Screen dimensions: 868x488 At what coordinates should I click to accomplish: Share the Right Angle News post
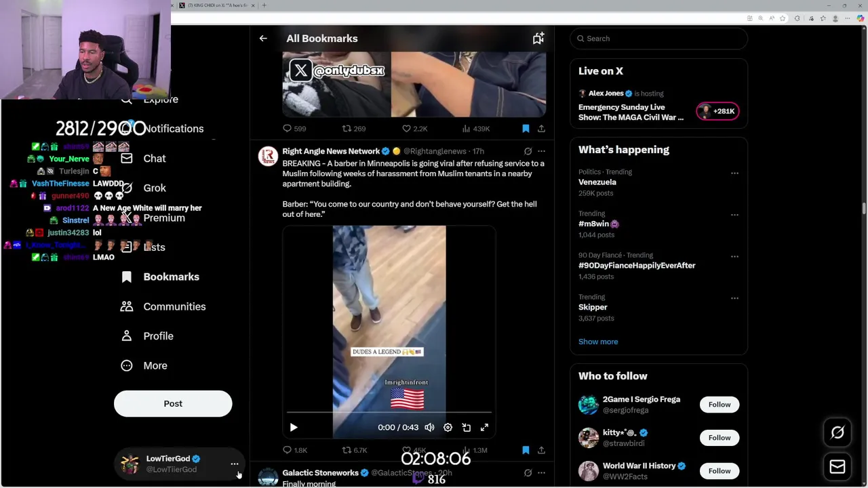[x=541, y=450]
